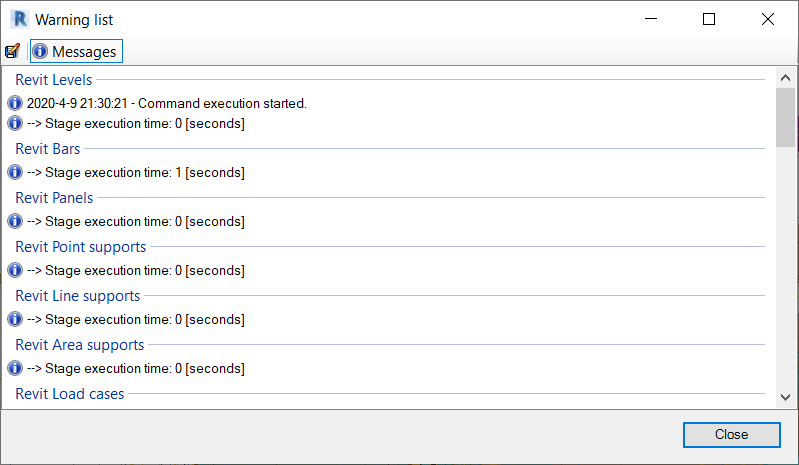
Task: Click info icon beside Command execution started
Action: point(15,103)
